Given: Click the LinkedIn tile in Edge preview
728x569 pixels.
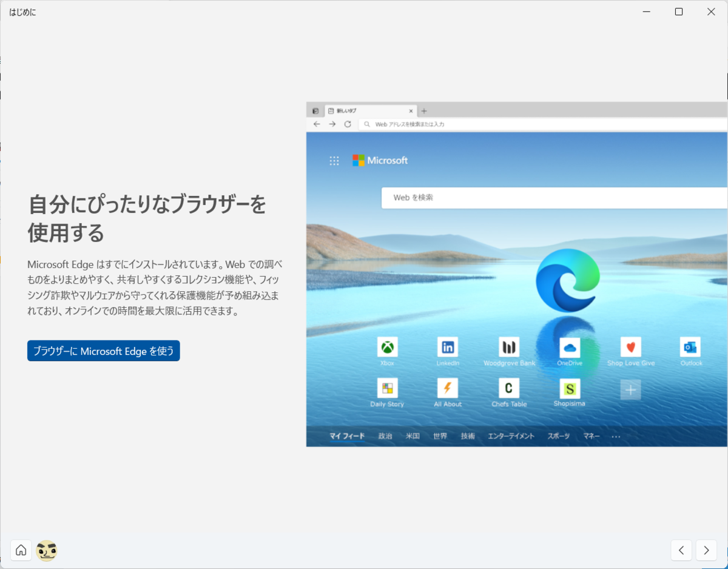Looking at the screenshot, I should point(448,352).
